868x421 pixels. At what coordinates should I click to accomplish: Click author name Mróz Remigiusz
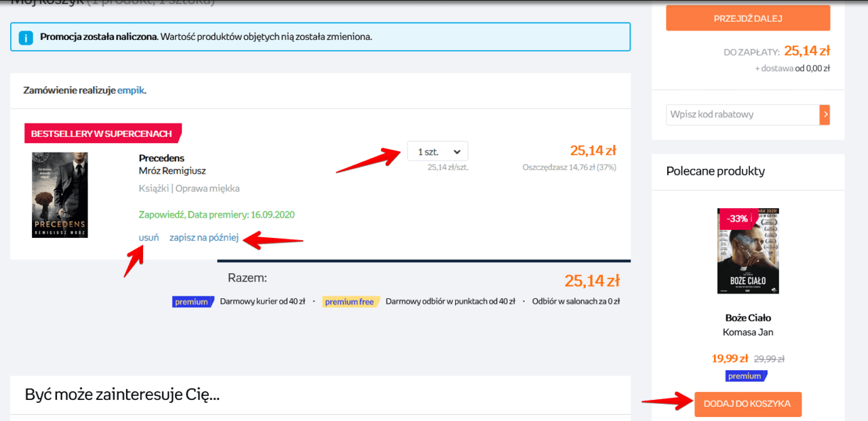point(172,171)
